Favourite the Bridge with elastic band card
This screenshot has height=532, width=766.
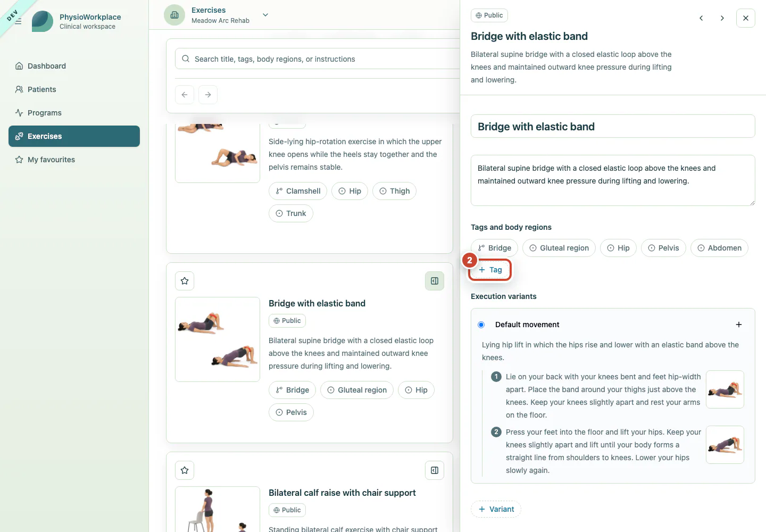[185, 281]
